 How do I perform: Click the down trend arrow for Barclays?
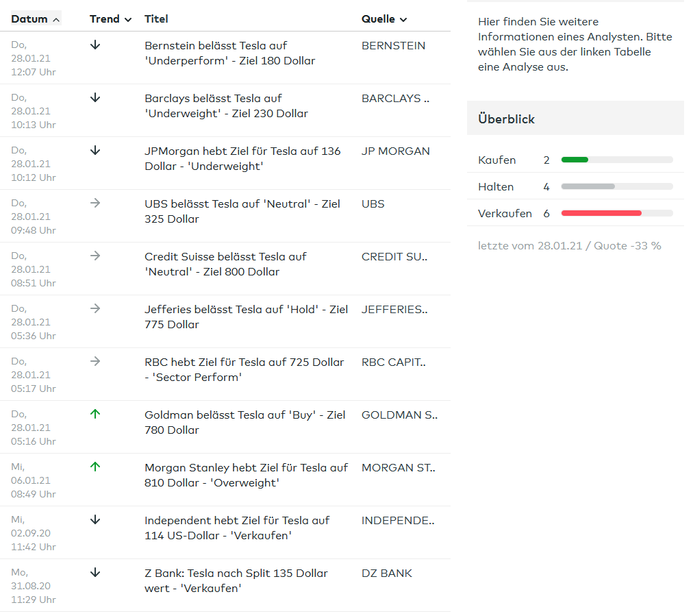(95, 98)
